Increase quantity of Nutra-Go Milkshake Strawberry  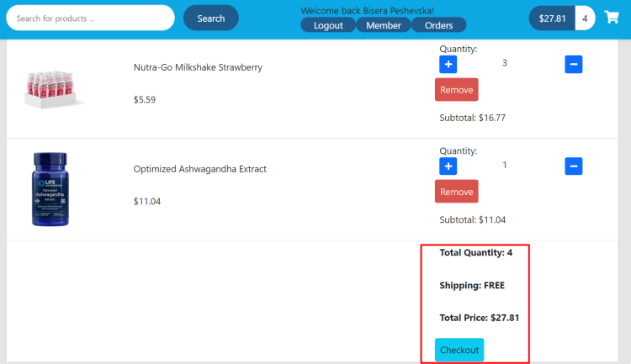point(448,64)
